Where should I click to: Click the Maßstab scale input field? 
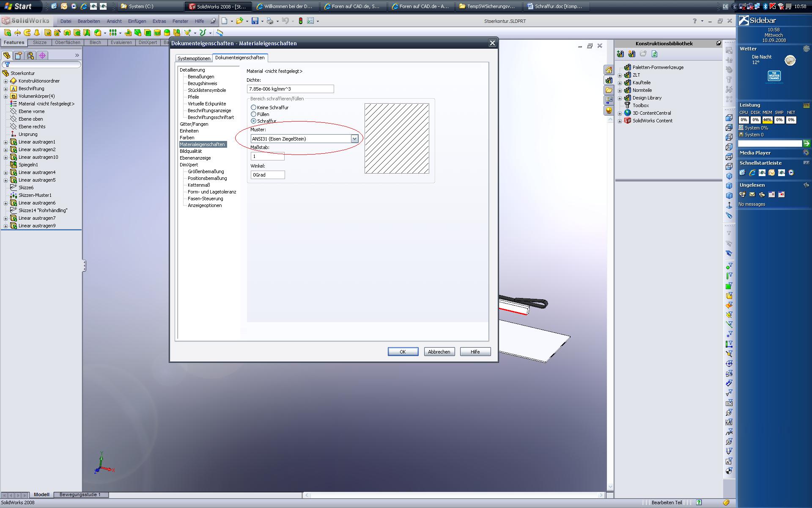point(267,156)
